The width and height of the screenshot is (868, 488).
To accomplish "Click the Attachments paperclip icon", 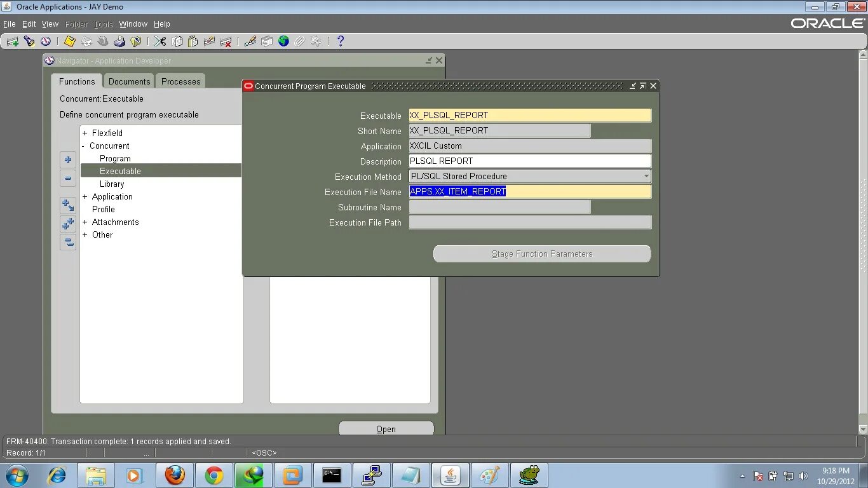I will pyautogui.click(x=300, y=41).
